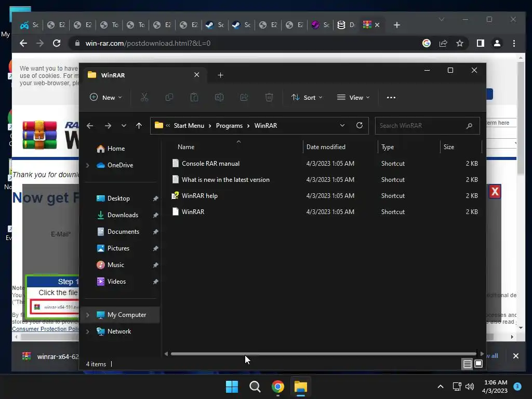Open Chrome's three-dot menu
532x399 pixels.
click(514, 43)
